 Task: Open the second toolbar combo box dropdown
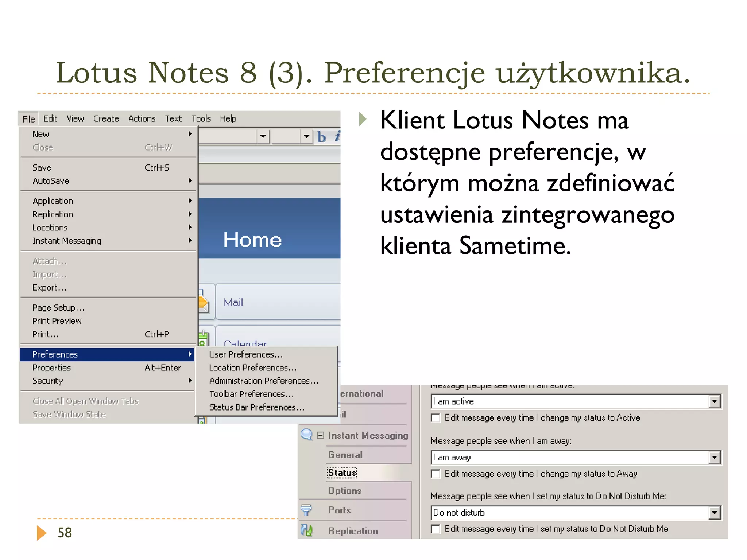306,137
